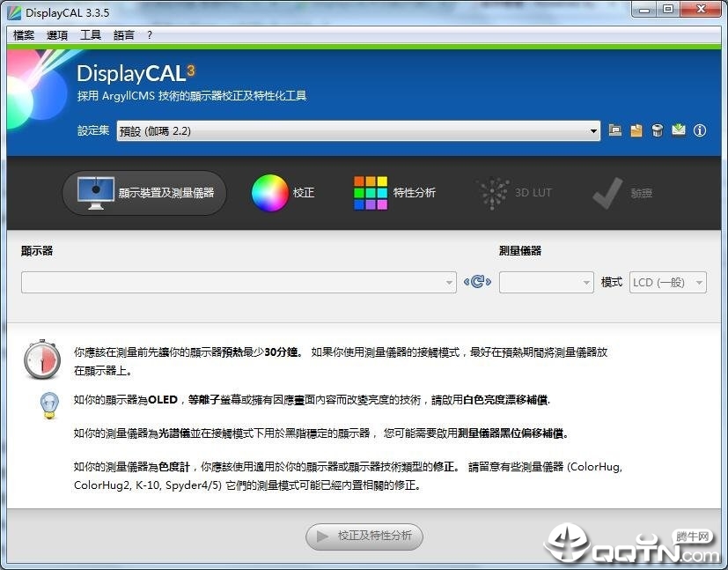Minimize the DisplayCAL window
Image resolution: width=728 pixels, height=570 pixels.
[644, 10]
